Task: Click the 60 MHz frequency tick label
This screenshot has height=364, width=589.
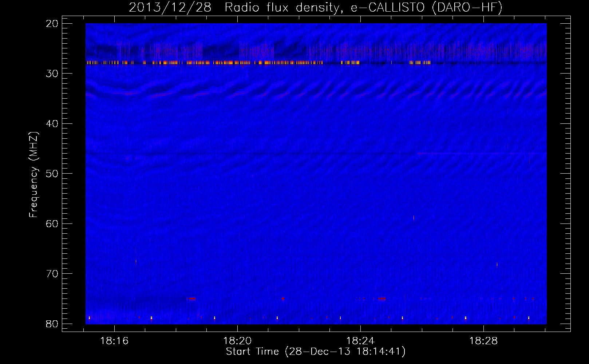Action: coord(52,223)
